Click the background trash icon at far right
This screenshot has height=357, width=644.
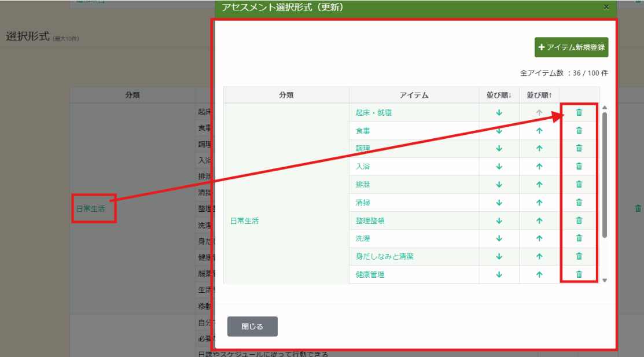coord(638,208)
